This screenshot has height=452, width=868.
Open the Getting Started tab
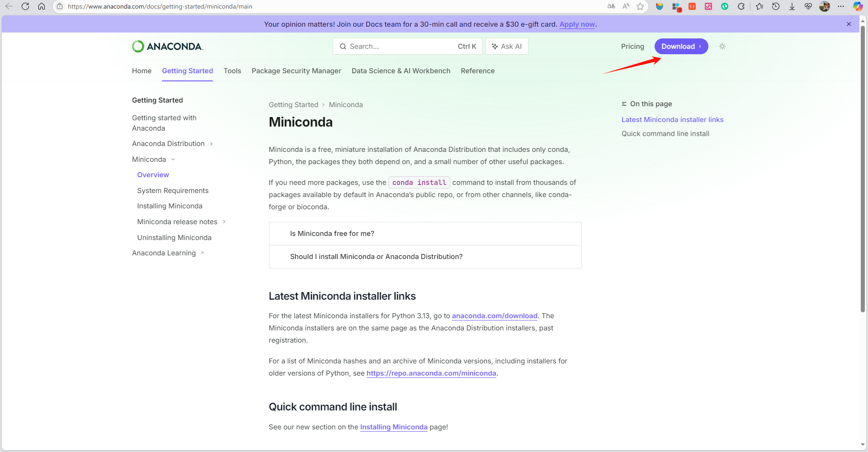point(187,71)
